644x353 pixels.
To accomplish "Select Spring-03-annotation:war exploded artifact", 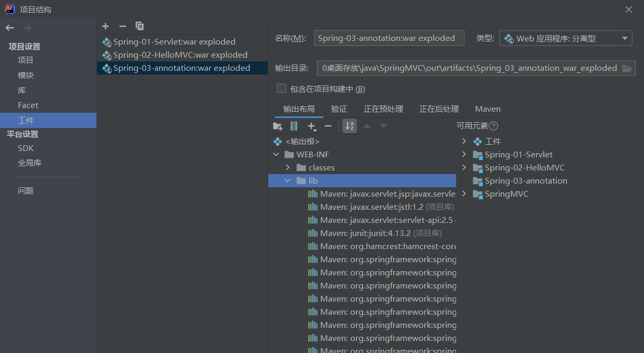I will [182, 68].
